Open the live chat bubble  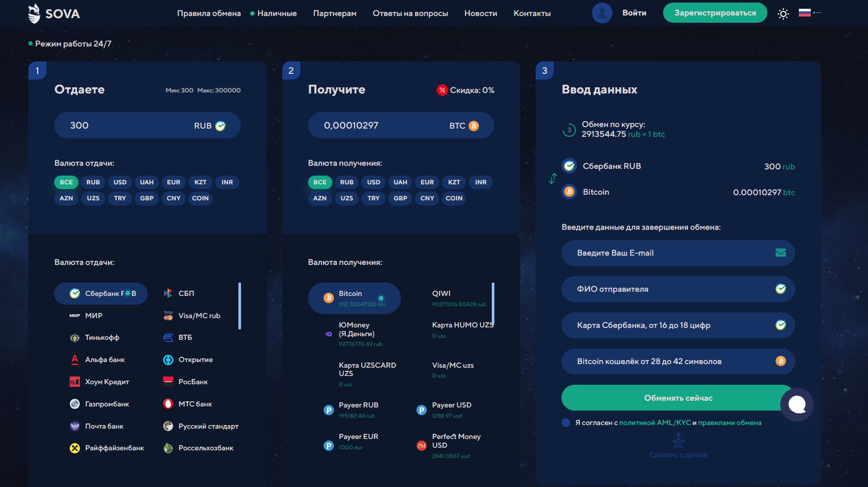pyautogui.click(x=797, y=404)
